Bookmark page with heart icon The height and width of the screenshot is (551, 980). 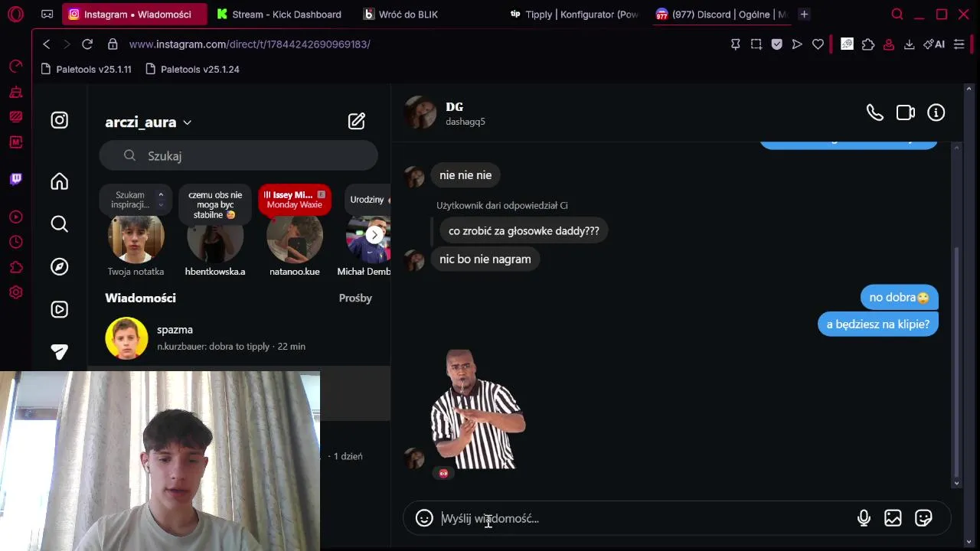[818, 44]
